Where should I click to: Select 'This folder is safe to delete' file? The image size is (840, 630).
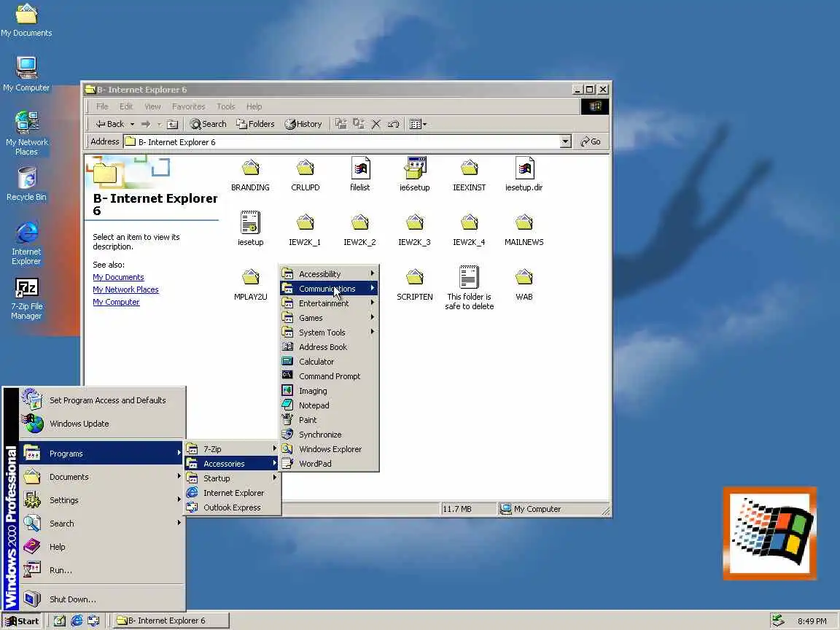point(470,278)
